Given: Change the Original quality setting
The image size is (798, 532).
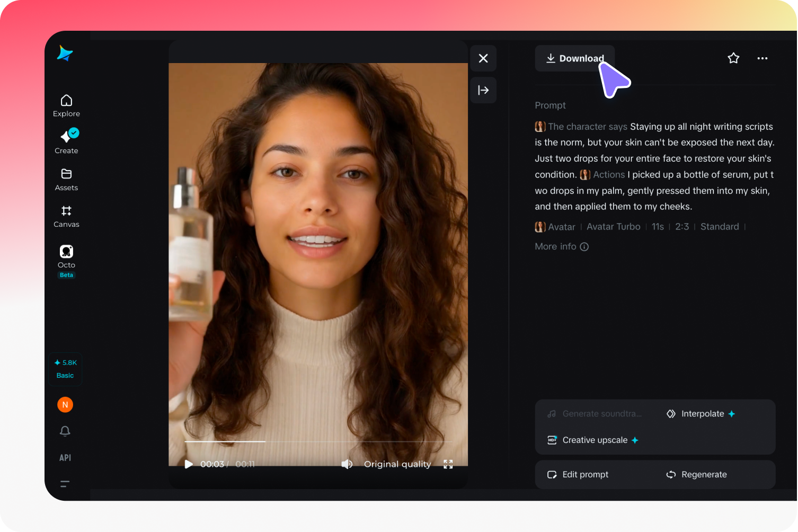Looking at the screenshot, I should pos(397,464).
